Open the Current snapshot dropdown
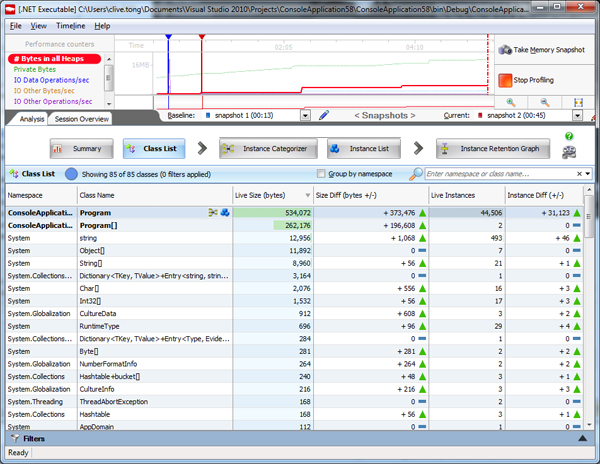Screen dimensions: 600x464 point(577,116)
